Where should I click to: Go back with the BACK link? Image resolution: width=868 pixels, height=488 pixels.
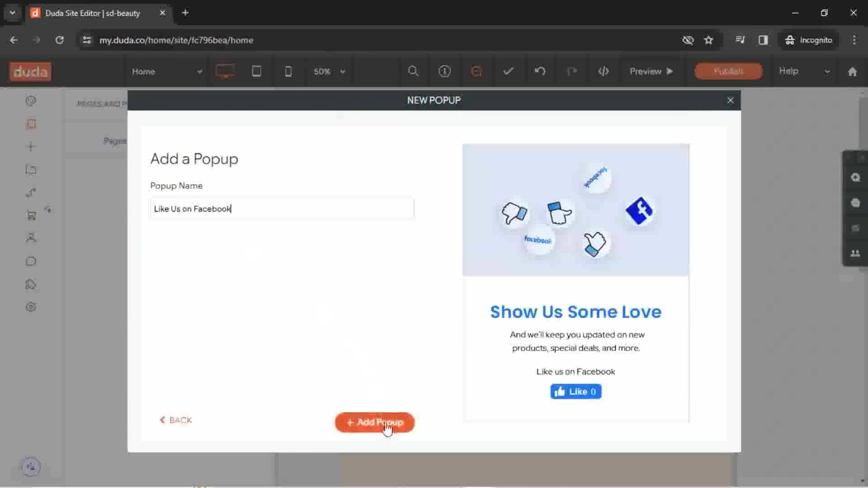tap(176, 420)
